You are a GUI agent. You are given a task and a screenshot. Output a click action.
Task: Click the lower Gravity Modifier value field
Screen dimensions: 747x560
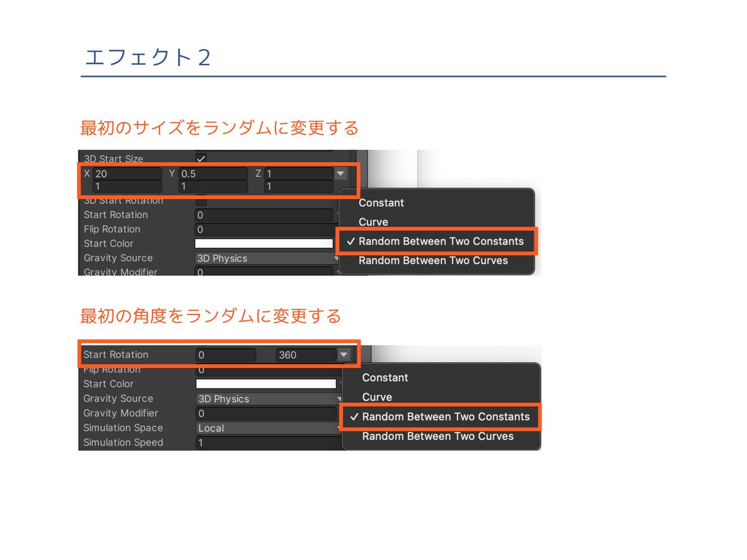[266, 413]
